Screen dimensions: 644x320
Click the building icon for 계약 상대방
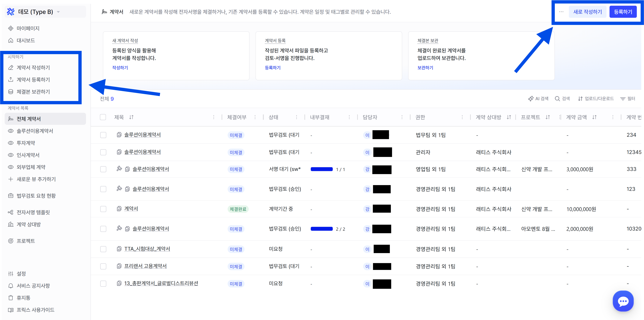click(11, 225)
